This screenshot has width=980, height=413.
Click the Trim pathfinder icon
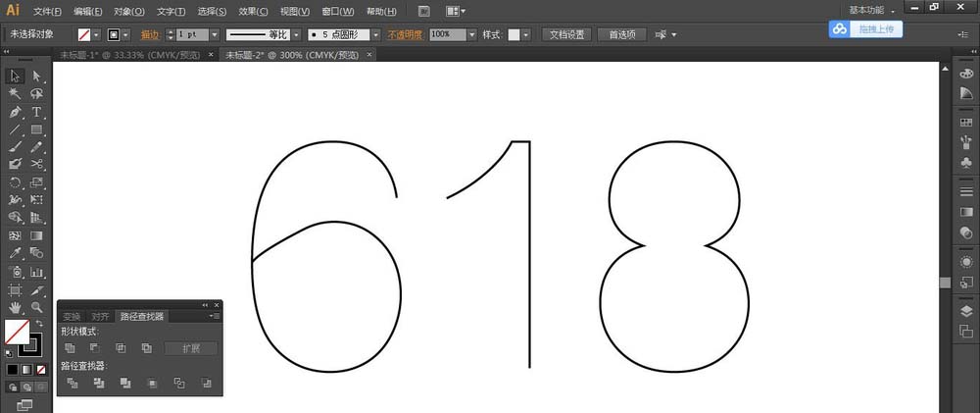[x=99, y=383]
